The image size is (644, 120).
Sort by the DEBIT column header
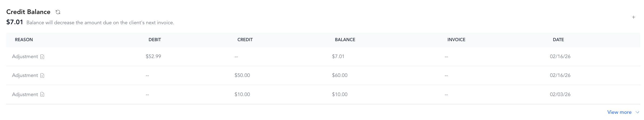155,40
